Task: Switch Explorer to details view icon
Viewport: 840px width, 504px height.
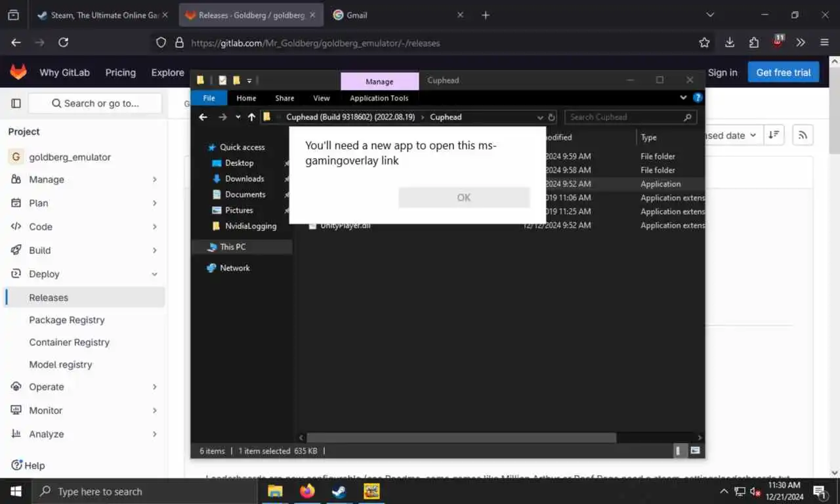Action: click(679, 451)
